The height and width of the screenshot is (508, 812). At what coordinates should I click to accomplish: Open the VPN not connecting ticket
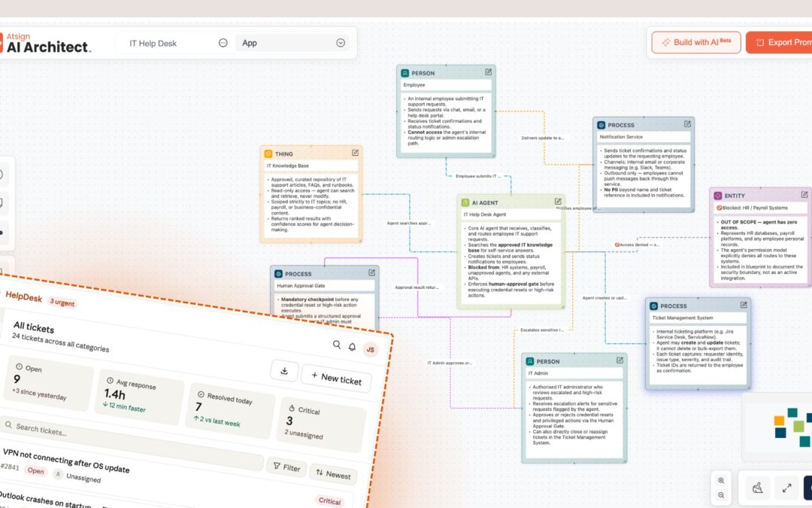click(x=68, y=460)
